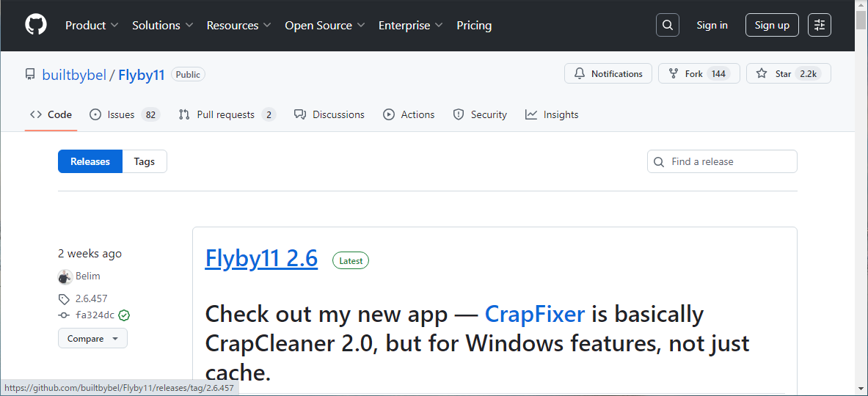868x396 pixels.
Task: Switch to the Issues tab
Action: pyautogui.click(x=125, y=114)
